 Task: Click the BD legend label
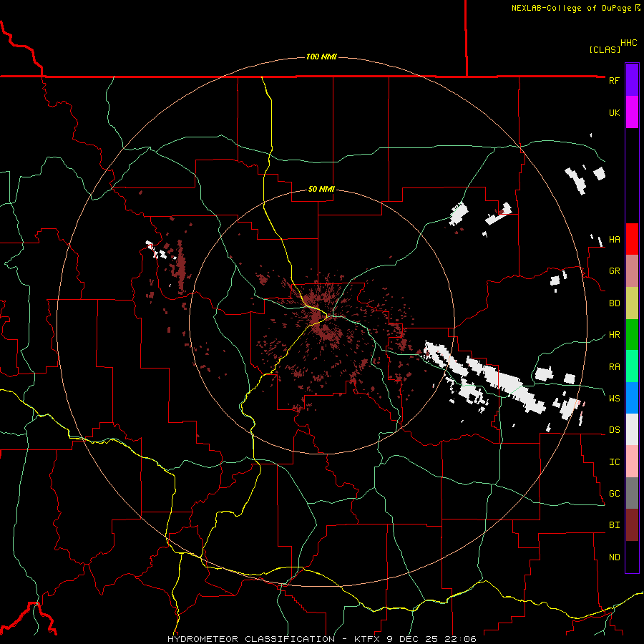[614, 303]
